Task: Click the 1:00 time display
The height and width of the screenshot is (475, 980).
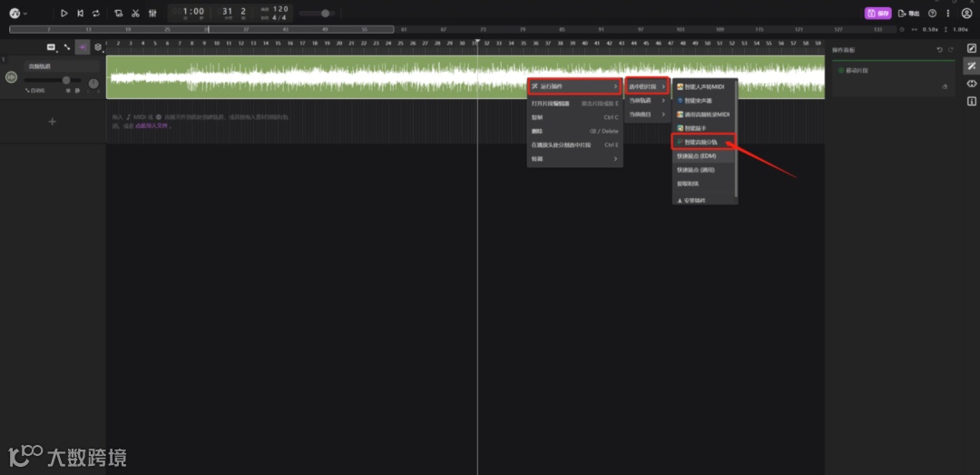Action: point(193,11)
